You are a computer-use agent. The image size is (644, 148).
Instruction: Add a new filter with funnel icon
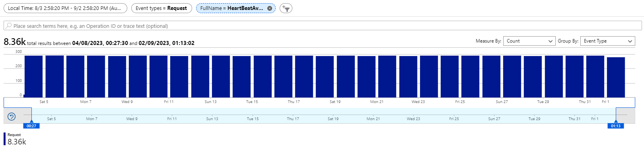pos(286,8)
